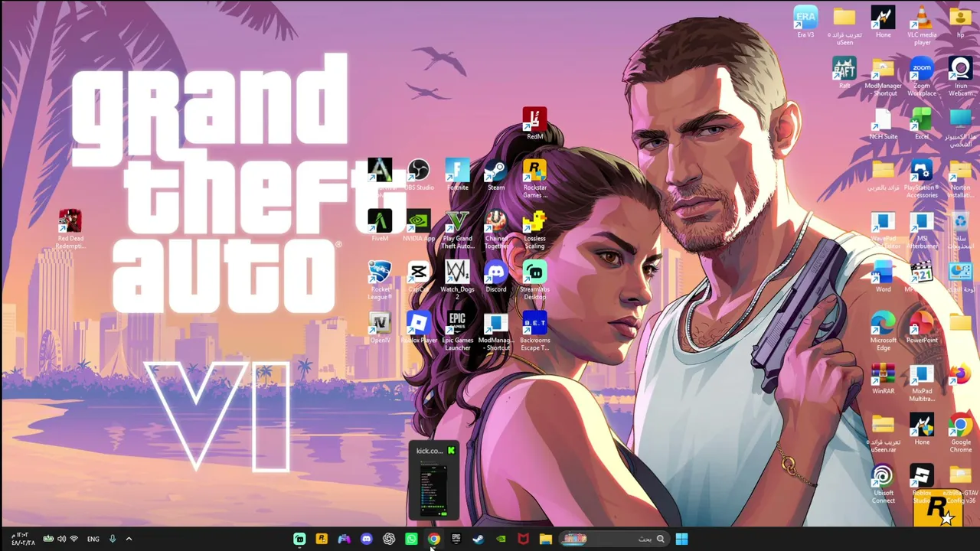980x551 pixels.
Task: Open ChatGPT from the taskbar
Action: point(389,539)
